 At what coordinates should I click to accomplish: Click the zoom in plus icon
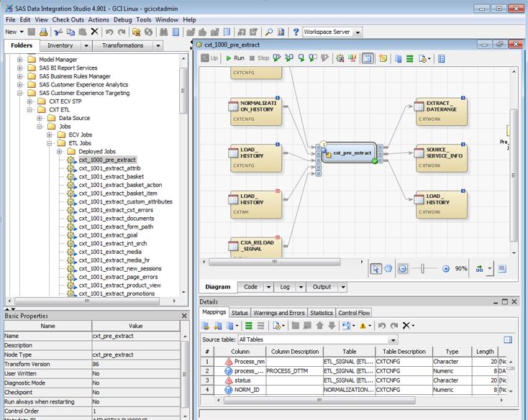pyautogui.click(x=445, y=268)
